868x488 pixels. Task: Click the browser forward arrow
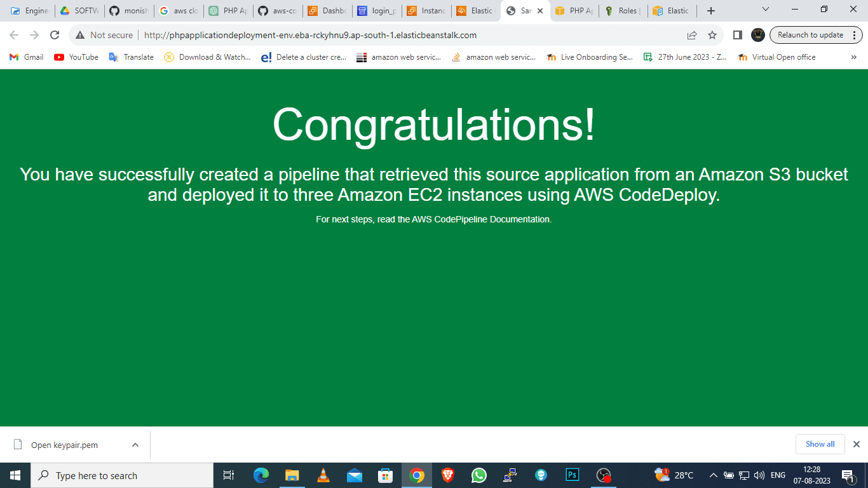[x=34, y=35]
